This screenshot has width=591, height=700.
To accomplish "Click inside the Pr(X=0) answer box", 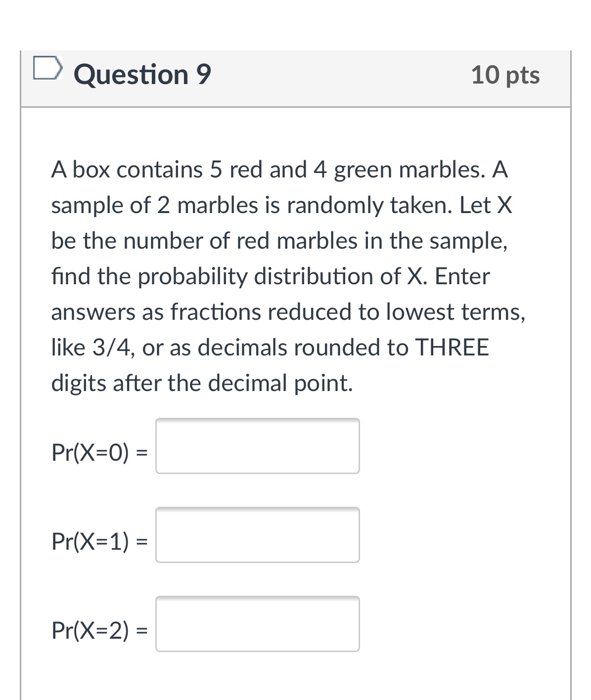I will (257, 446).
